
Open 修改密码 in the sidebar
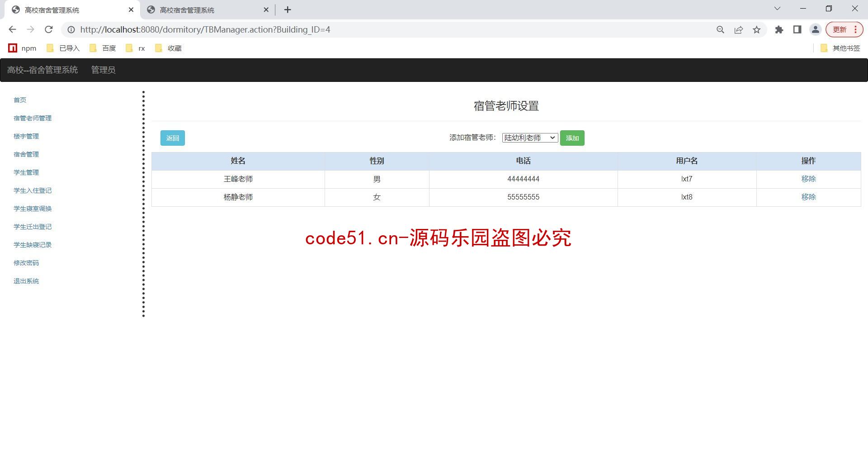tap(26, 263)
